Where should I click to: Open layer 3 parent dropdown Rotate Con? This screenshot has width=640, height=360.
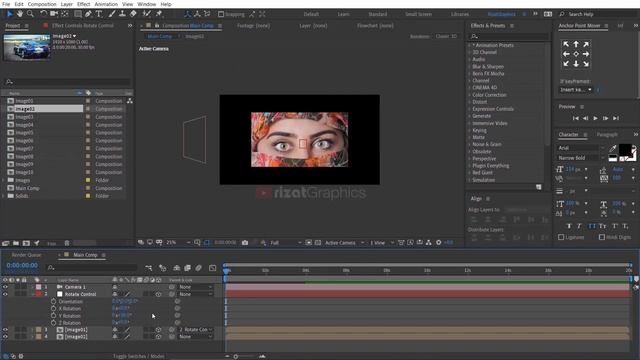pos(196,330)
